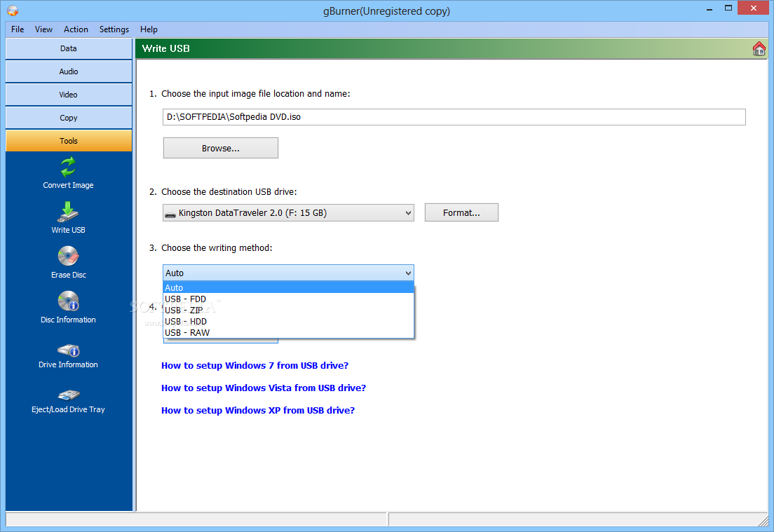Viewport: 774px width, 532px height.
Task: Choose USB - FDD writing method
Action: coord(288,299)
